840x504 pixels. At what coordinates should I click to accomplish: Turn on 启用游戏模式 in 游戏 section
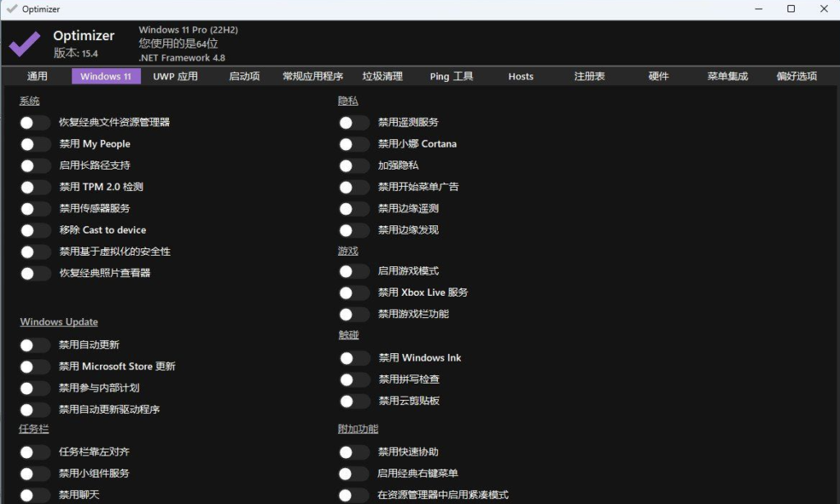[x=353, y=270]
